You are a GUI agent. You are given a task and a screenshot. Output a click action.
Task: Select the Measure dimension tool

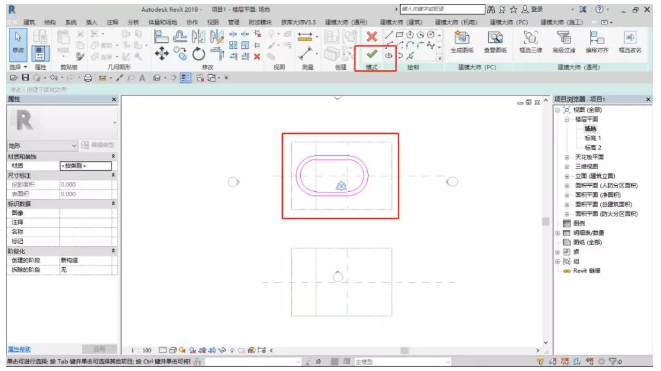305,38
